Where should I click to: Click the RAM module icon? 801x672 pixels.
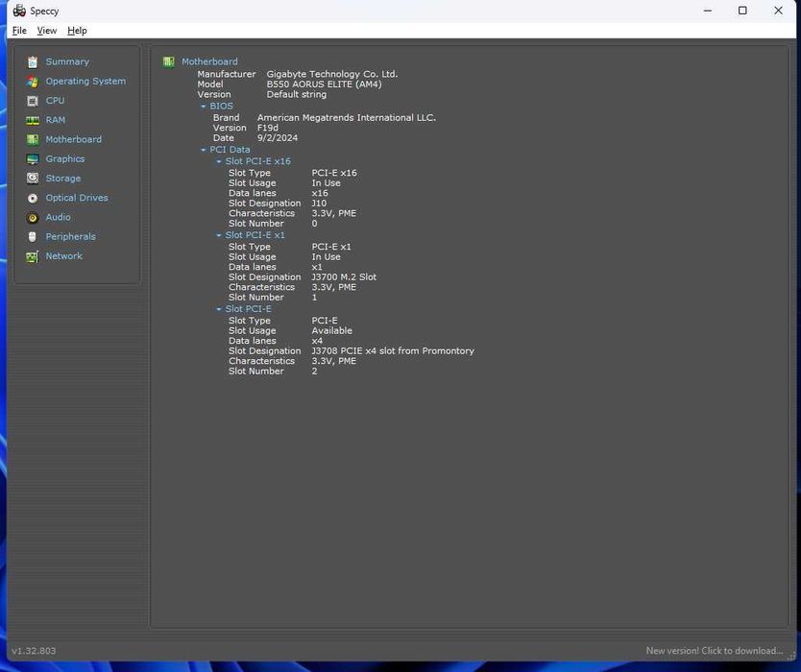33,120
